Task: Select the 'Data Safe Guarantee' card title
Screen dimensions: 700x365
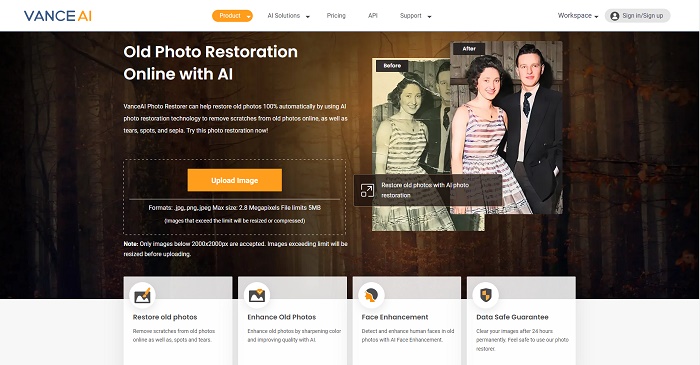Action: click(512, 317)
